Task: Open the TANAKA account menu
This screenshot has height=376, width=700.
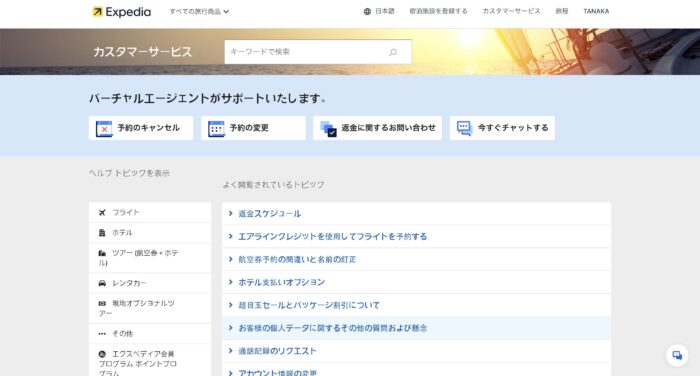Action: pyautogui.click(x=596, y=11)
